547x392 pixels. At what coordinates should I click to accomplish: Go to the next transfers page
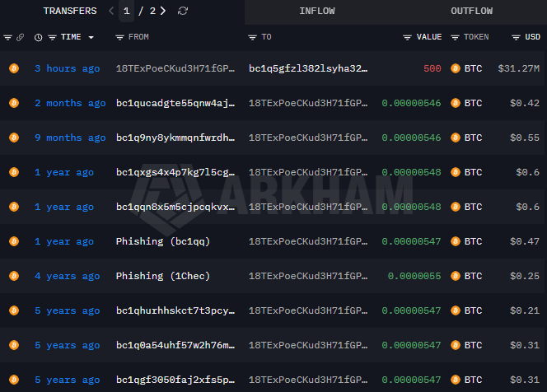(x=163, y=11)
